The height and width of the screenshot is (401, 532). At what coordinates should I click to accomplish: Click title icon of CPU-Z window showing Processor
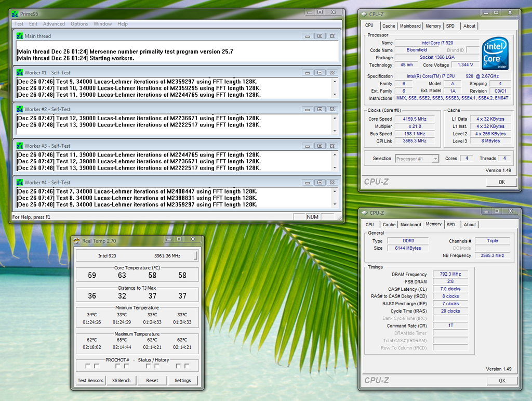[364, 14]
